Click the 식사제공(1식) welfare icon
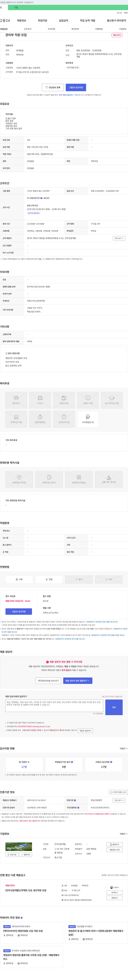The width and height of the screenshot is (128, 980). (x=88, y=419)
